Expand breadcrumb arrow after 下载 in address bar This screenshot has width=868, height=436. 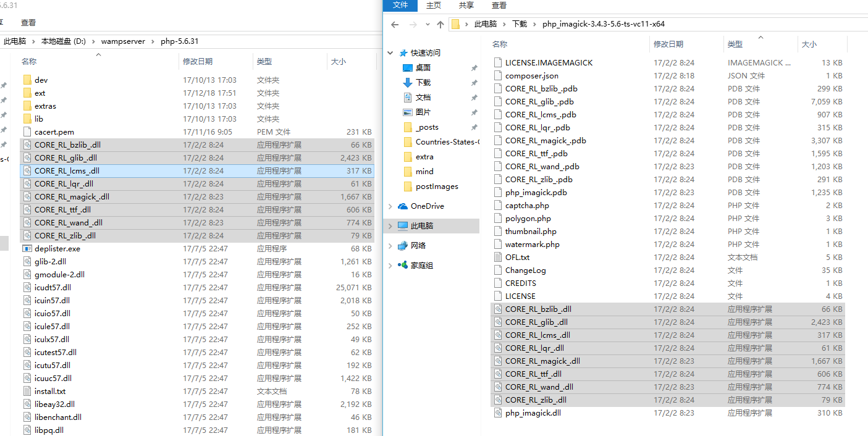tap(534, 24)
